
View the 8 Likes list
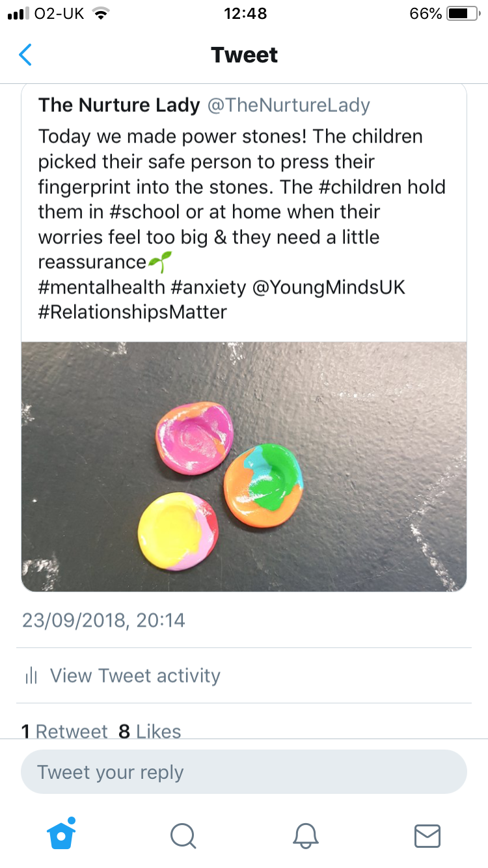tap(150, 731)
